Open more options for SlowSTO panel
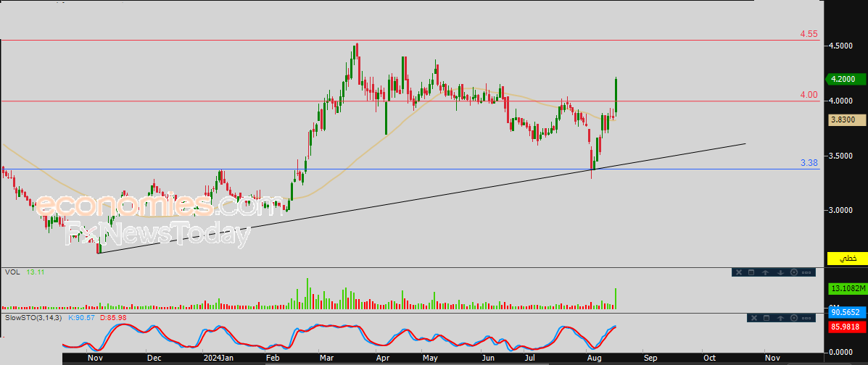868x365 pixels. (x=808, y=318)
